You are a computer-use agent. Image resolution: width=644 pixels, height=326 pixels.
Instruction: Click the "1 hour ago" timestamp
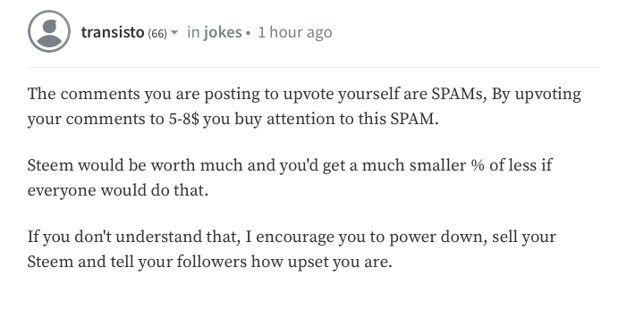(x=295, y=32)
